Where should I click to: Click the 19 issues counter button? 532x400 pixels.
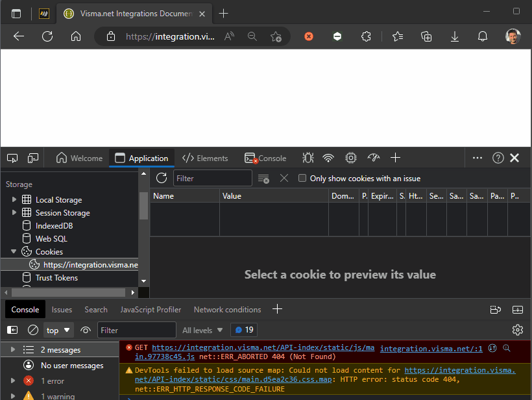[x=244, y=330]
